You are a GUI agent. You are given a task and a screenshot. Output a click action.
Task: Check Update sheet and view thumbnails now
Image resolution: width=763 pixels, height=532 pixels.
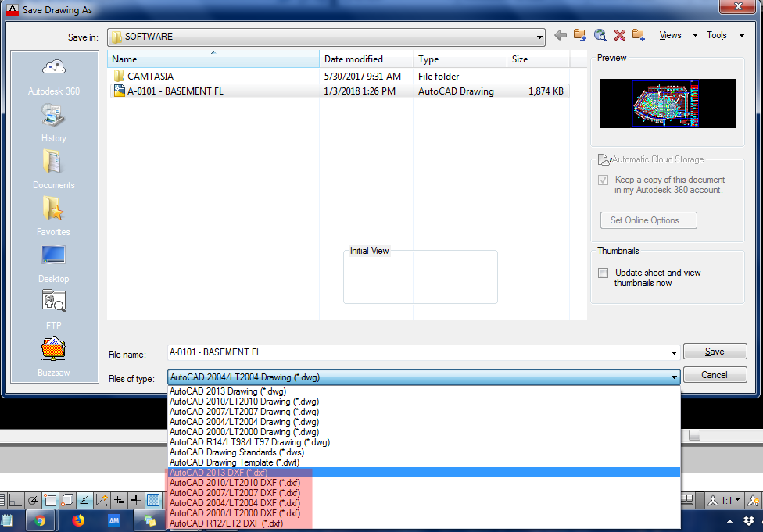[604, 273]
